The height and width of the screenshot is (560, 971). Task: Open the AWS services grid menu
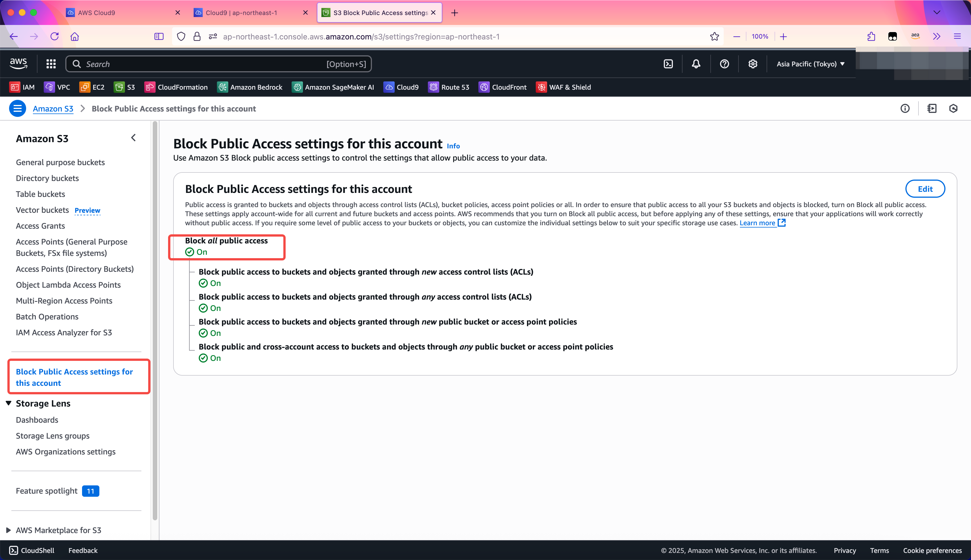click(51, 64)
